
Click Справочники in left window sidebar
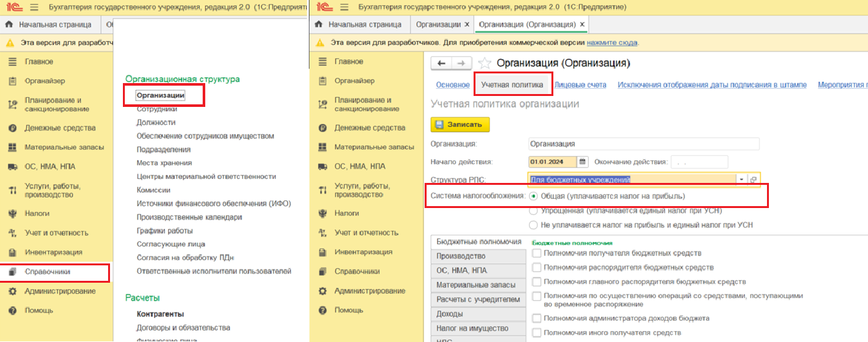coord(47,272)
